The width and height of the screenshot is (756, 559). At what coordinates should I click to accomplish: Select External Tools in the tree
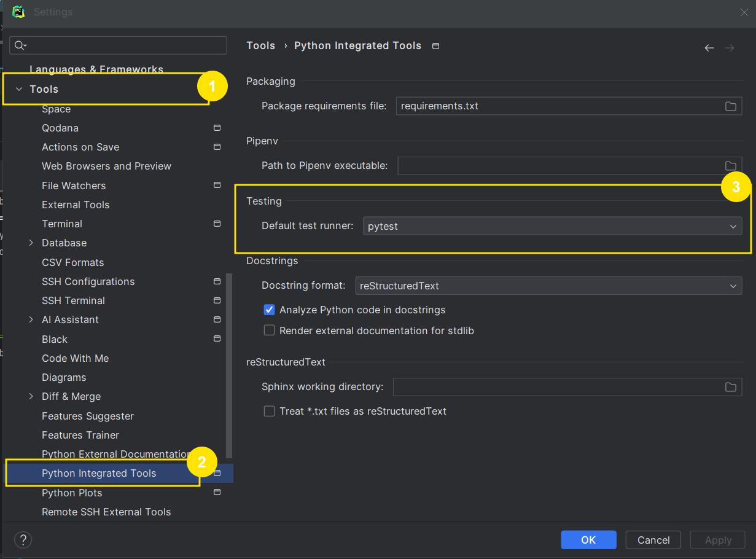pyautogui.click(x=76, y=205)
